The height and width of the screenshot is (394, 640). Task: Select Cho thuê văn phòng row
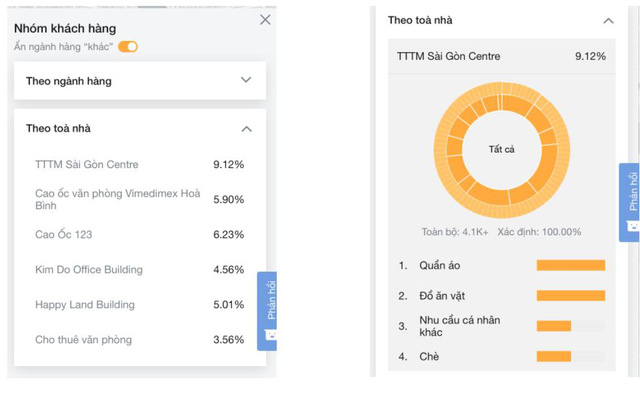coord(140,340)
